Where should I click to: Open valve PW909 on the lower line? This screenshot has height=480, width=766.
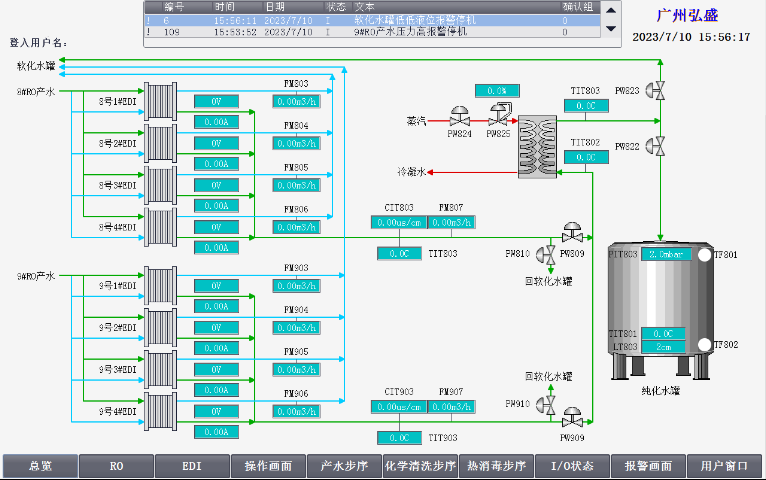[x=573, y=418]
